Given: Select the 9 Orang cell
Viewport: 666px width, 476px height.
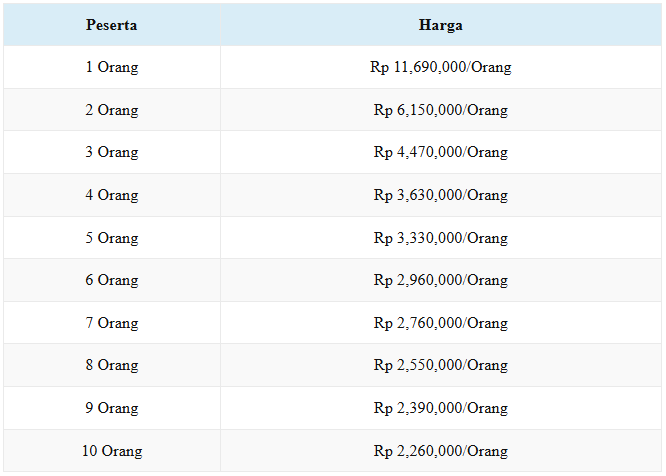Looking at the screenshot, I should click(x=112, y=408).
